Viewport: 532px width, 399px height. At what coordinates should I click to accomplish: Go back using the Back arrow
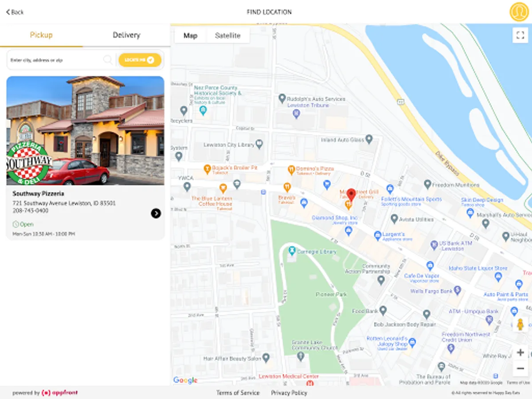pos(15,12)
